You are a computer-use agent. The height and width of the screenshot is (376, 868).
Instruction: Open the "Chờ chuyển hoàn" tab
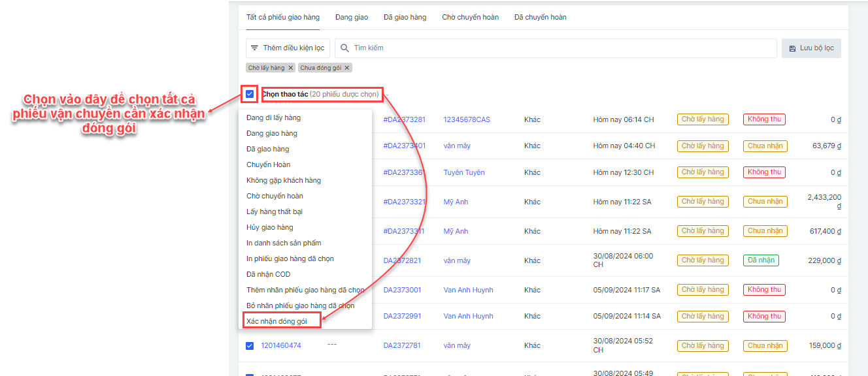(470, 18)
